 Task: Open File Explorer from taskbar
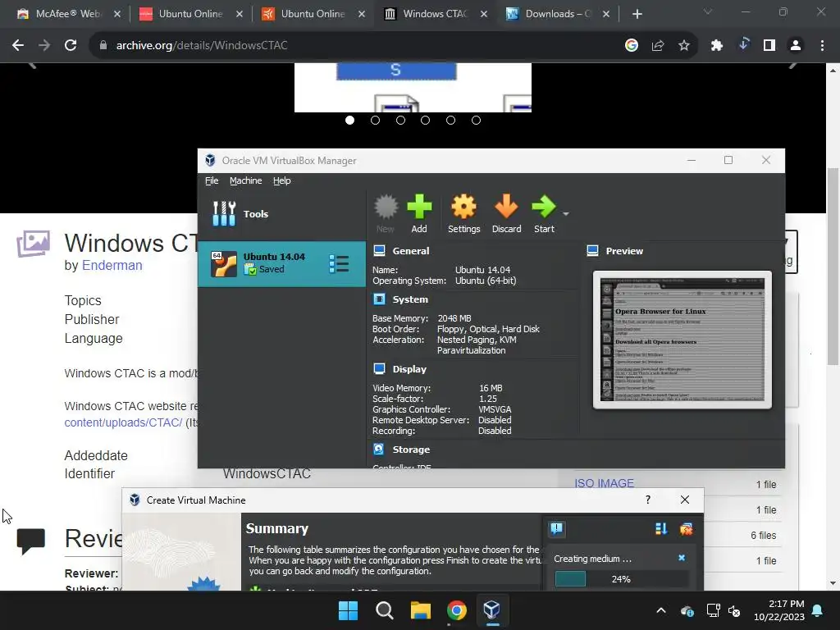point(421,610)
